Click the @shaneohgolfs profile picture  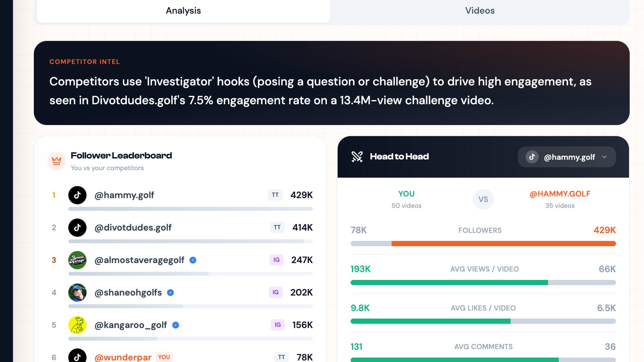tap(77, 293)
